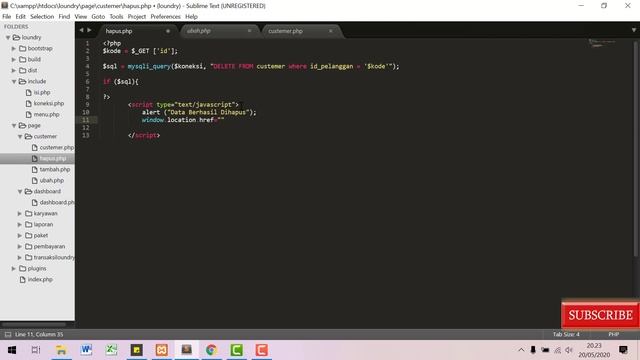The width and height of the screenshot is (640, 360).
Task: Open the green Camtasia taskbar icon
Action: 237,350
